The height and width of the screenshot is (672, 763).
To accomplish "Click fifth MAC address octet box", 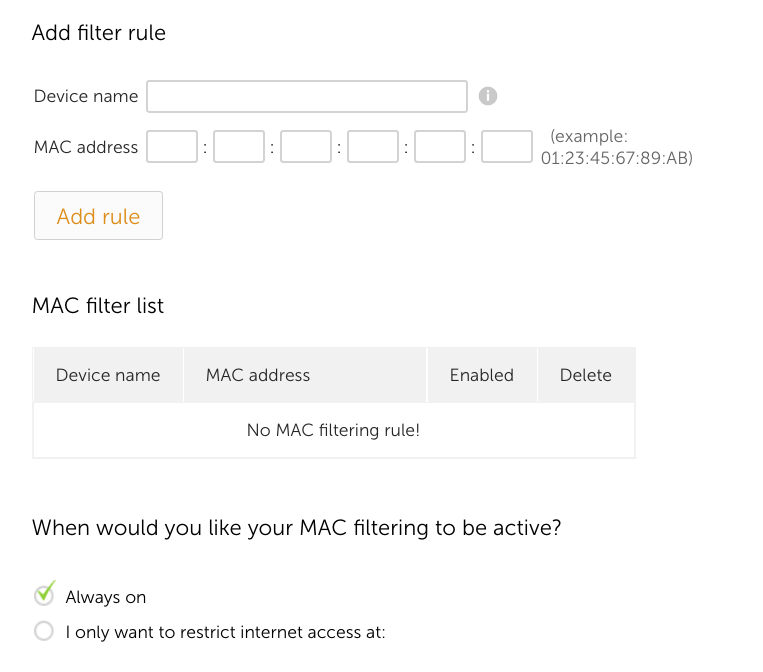I will click(440, 146).
